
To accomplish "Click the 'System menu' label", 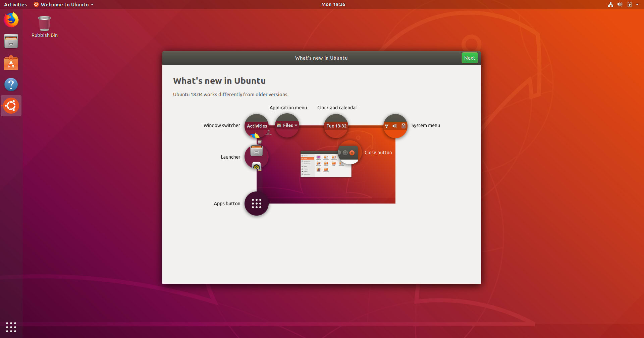I will [x=426, y=125].
